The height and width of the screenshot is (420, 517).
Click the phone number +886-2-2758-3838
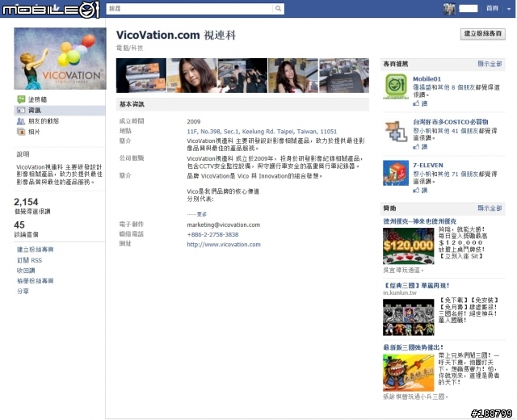click(x=212, y=235)
